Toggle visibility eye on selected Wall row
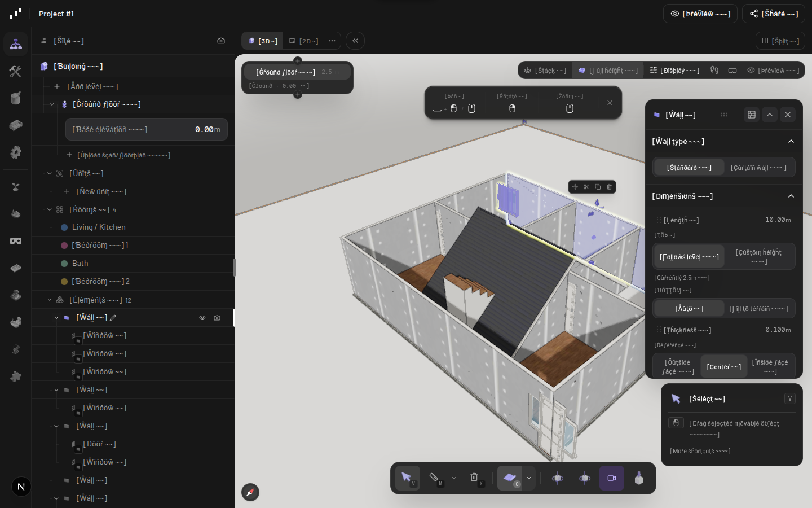This screenshot has height=508, width=812. (202, 318)
